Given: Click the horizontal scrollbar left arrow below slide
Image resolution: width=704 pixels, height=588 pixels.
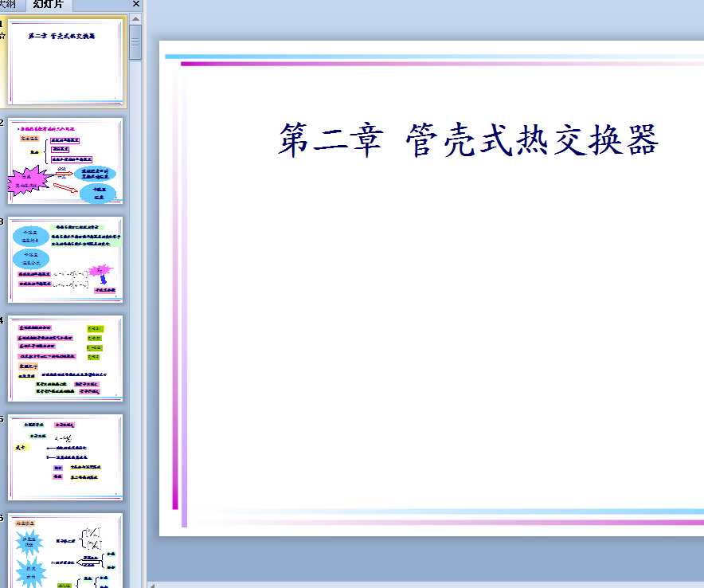Looking at the screenshot, I should point(153,585).
